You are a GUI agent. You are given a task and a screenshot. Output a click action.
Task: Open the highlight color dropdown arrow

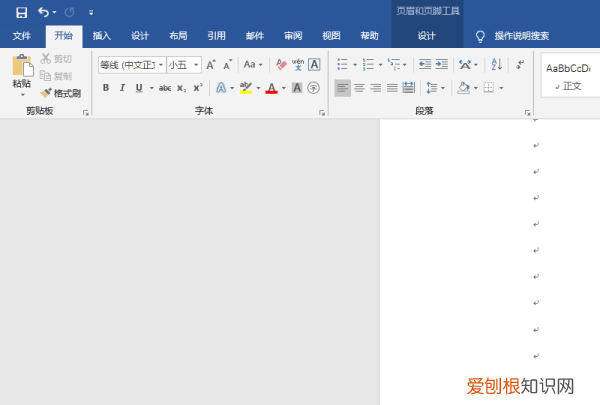[258, 88]
